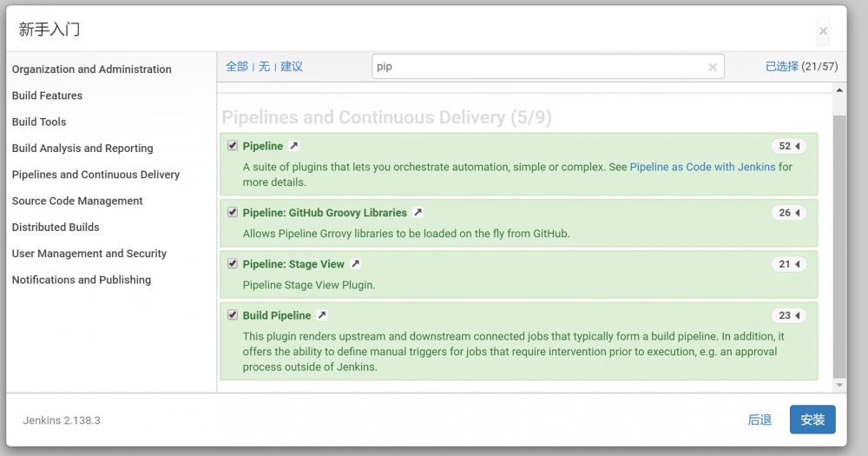Viewport: 868px width, 456px height.
Task: Open Pipeline: GitHub Groovy Libraries external link icon
Action: (x=418, y=213)
